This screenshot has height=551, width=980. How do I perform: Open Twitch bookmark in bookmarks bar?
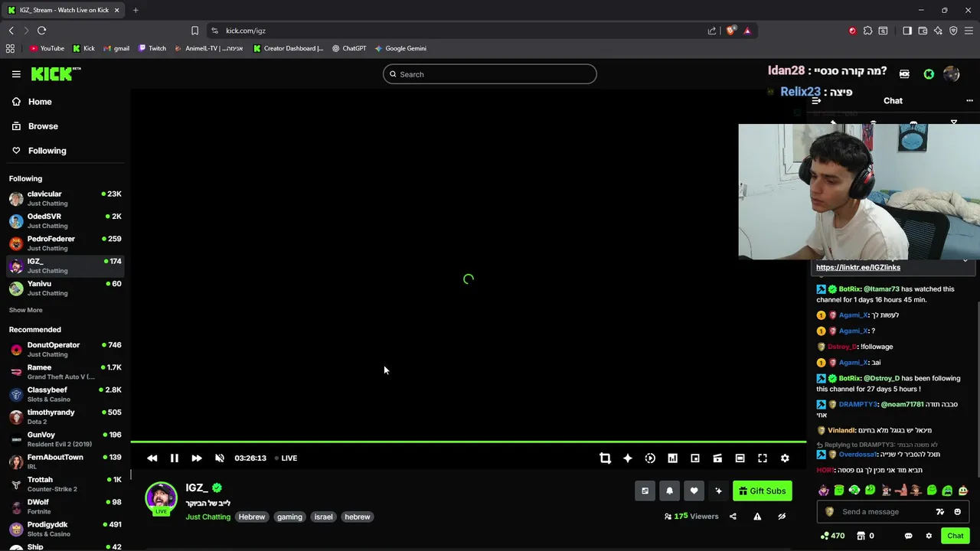(x=152, y=48)
